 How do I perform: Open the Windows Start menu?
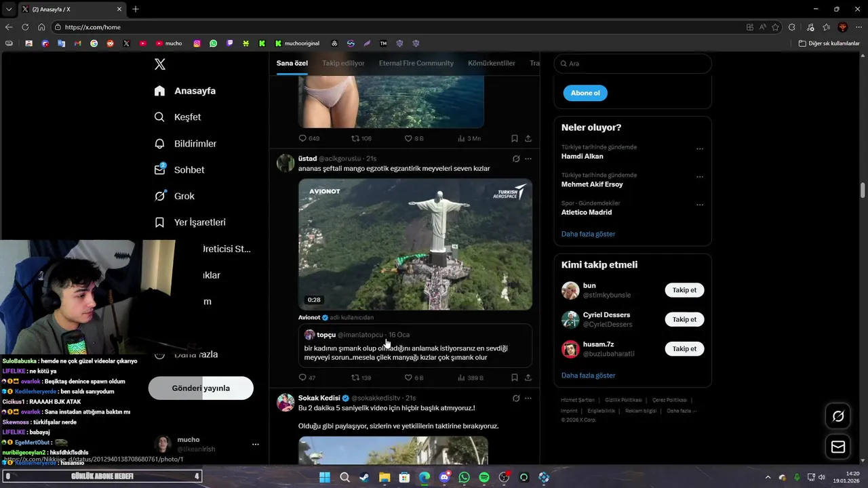(x=324, y=477)
